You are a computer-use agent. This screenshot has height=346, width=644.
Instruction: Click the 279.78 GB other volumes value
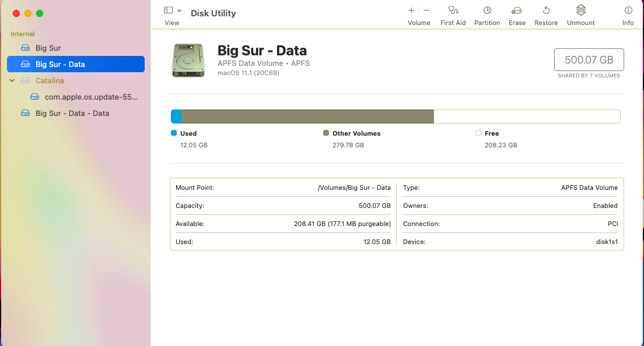(x=348, y=145)
